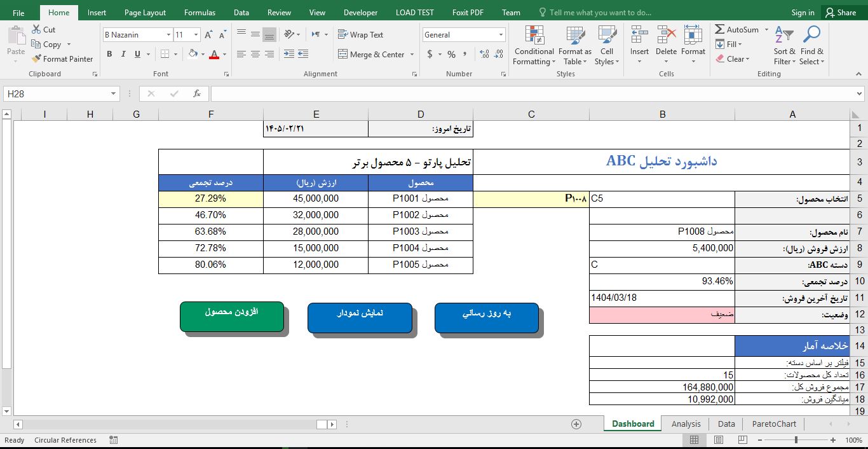Apply borders with the Borders icon
This screenshot has width=868, height=449.
tap(165, 54)
